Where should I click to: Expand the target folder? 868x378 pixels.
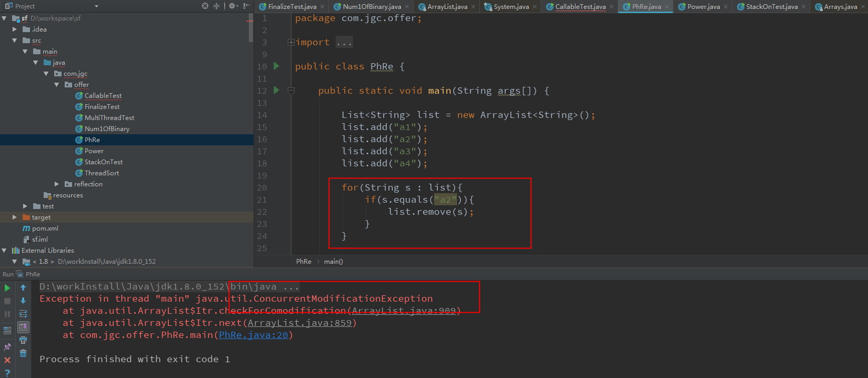(x=15, y=217)
